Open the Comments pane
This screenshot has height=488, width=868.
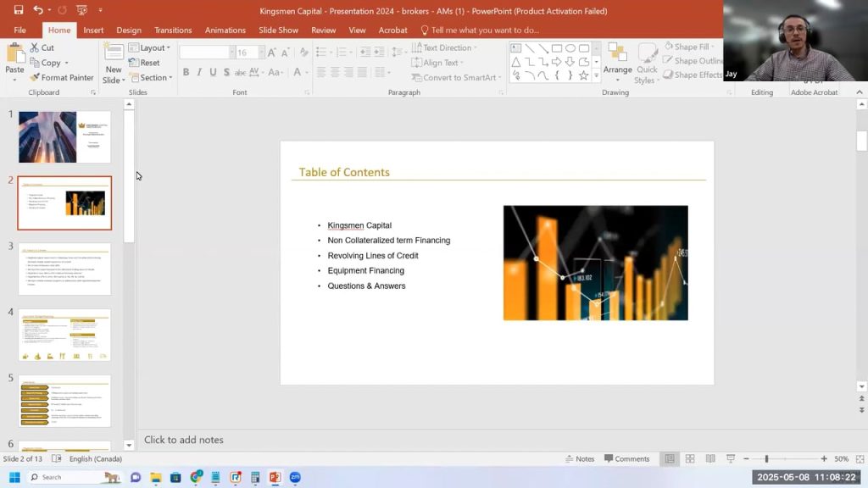click(626, 458)
